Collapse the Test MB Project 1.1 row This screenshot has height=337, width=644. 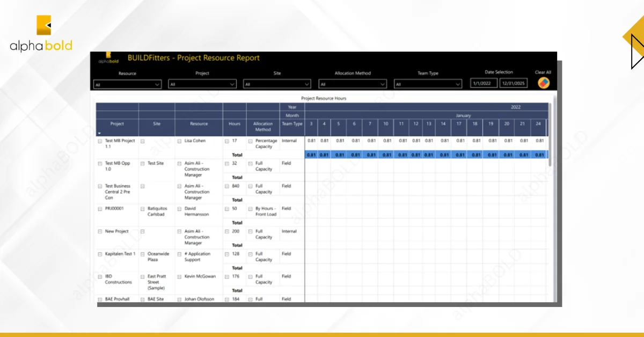pos(100,141)
